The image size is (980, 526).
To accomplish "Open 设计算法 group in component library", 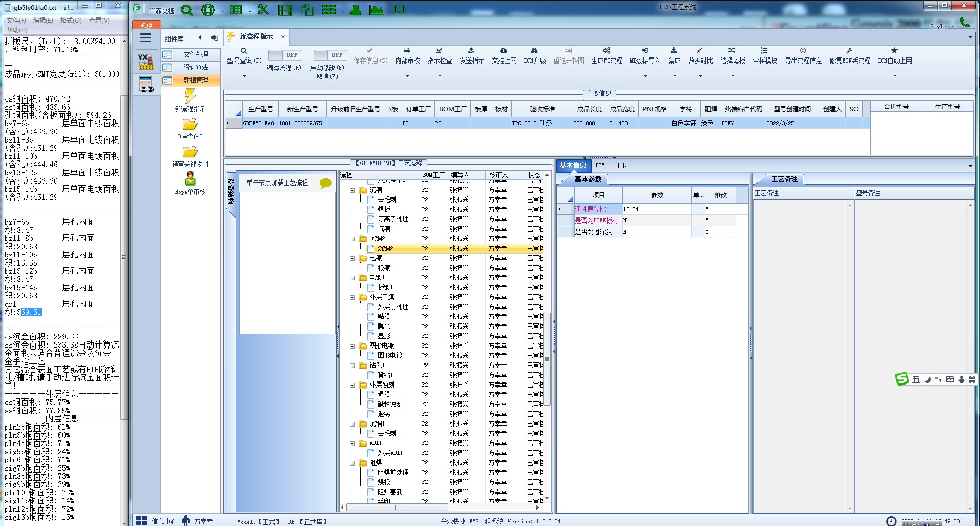I will click(x=191, y=67).
